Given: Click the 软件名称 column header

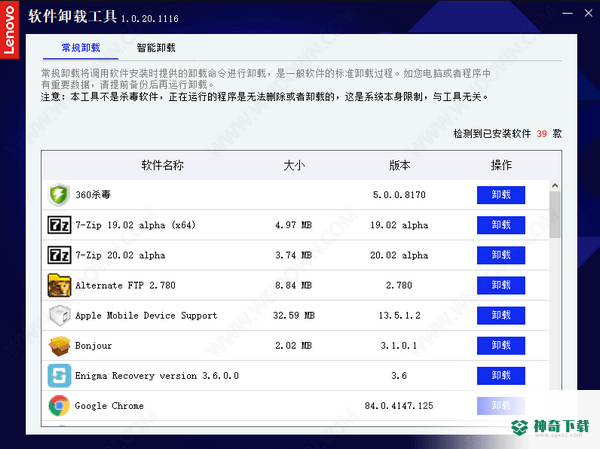Looking at the screenshot, I should 162,165.
